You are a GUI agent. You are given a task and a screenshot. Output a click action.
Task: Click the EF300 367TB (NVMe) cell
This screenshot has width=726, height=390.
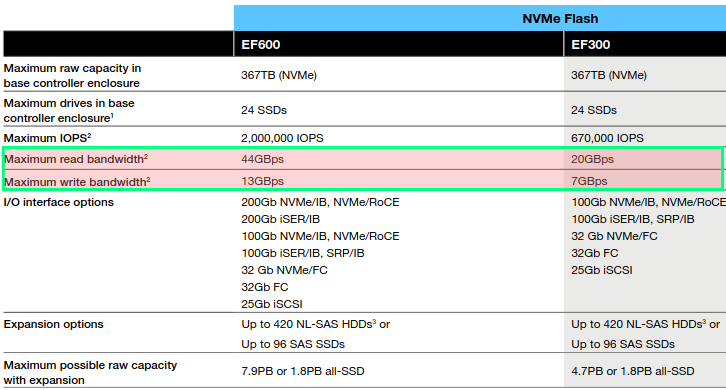pyautogui.click(x=608, y=75)
